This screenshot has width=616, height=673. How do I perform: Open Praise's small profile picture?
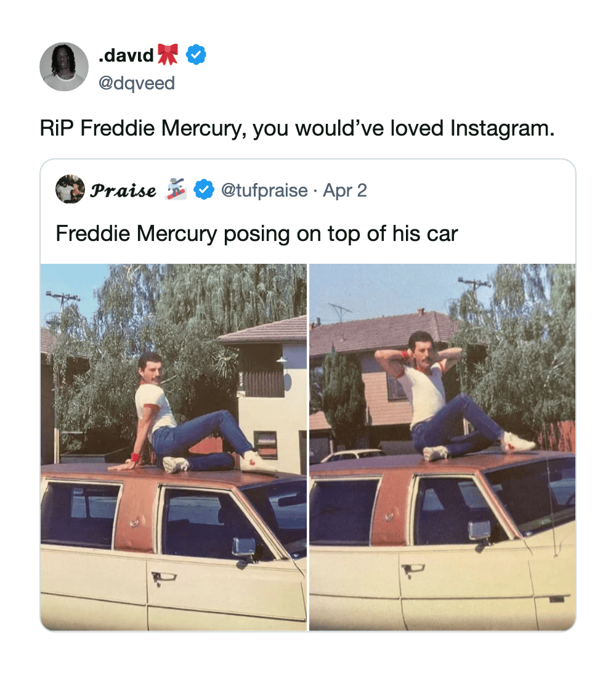70,189
